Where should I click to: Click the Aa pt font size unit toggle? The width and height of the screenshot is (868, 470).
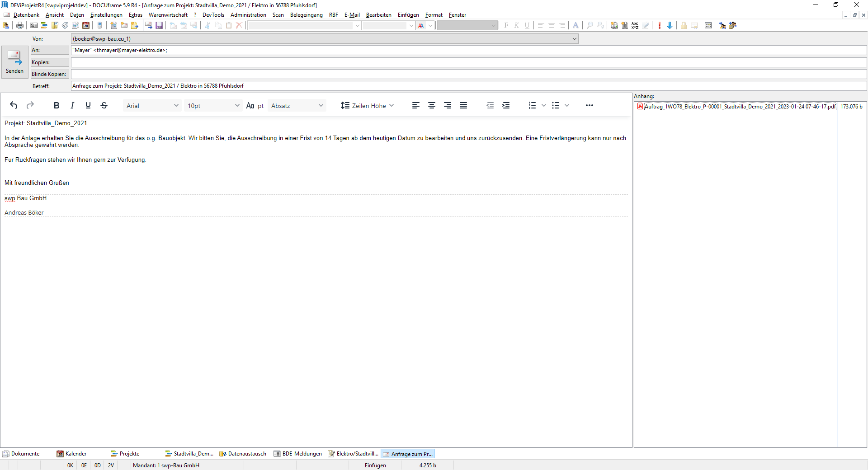[x=255, y=105]
